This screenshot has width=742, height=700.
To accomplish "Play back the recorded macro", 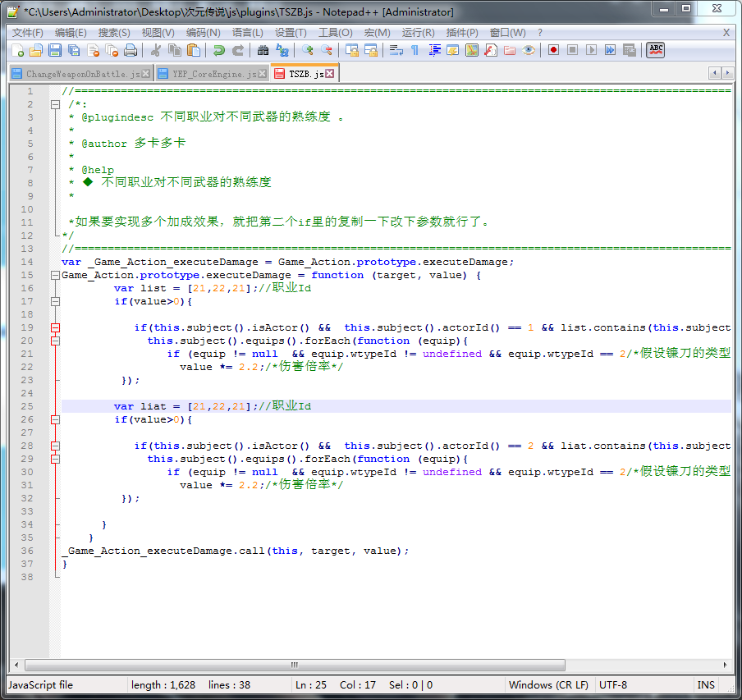I will pos(591,50).
